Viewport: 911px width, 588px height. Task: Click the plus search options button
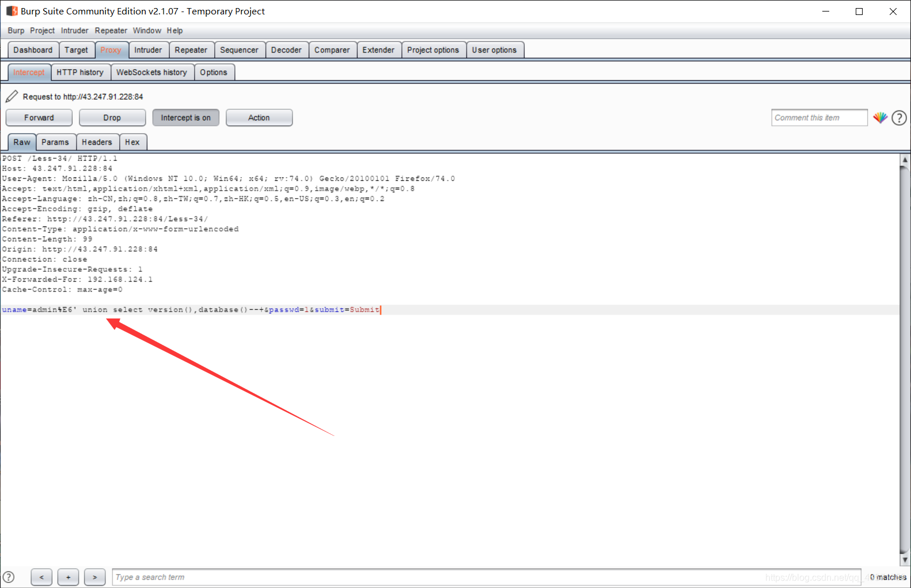point(68,577)
